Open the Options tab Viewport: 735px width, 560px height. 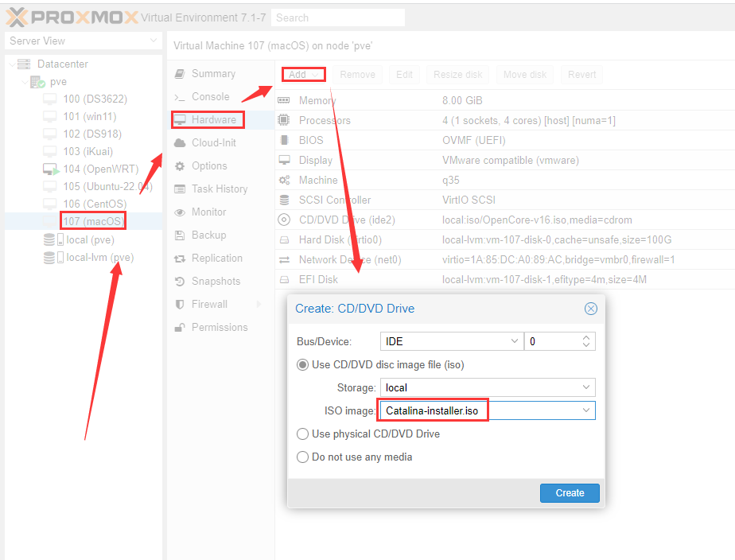point(220,166)
